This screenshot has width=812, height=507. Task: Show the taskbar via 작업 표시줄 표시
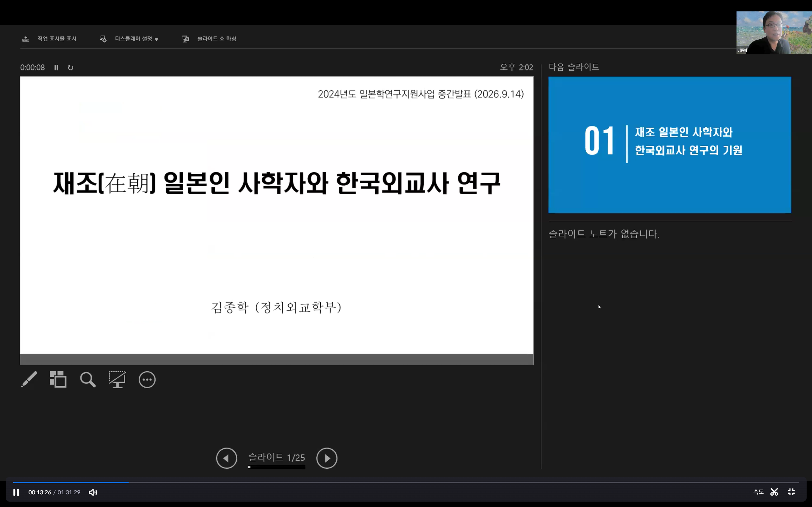click(49, 39)
